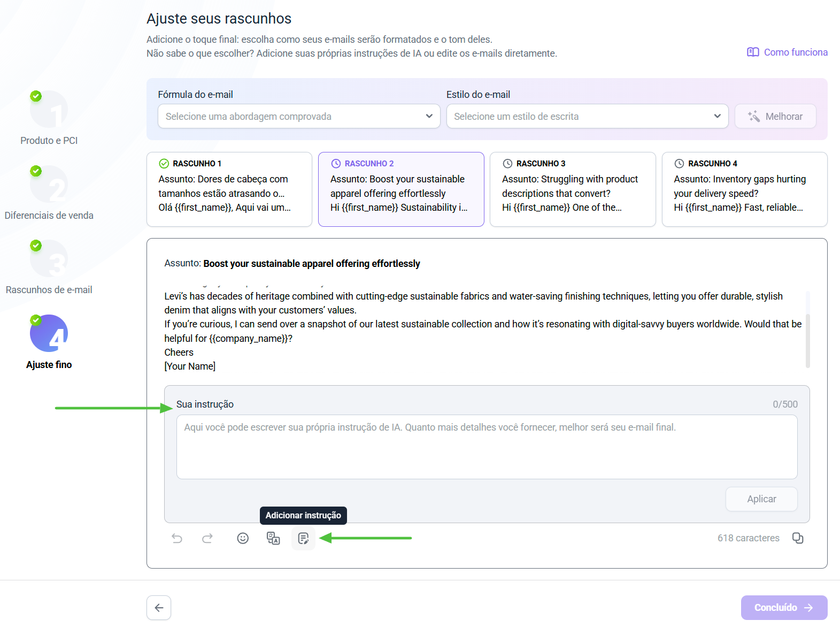The image size is (840, 628).
Task: Click the undo arrow icon
Action: pyautogui.click(x=177, y=538)
